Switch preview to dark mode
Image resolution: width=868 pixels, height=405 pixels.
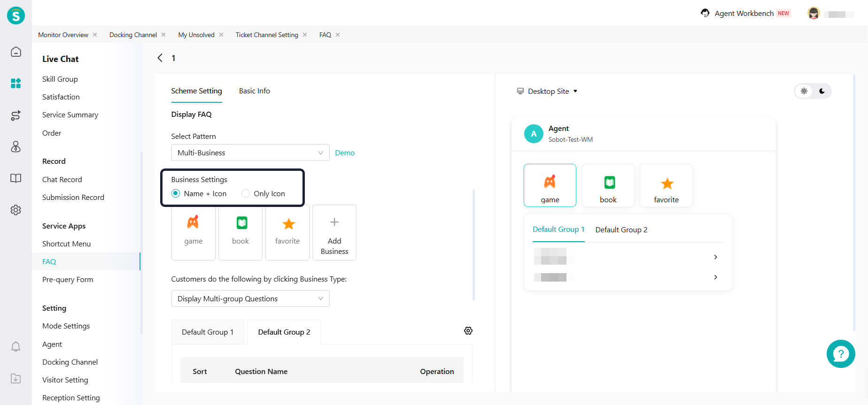pos(821,91)
